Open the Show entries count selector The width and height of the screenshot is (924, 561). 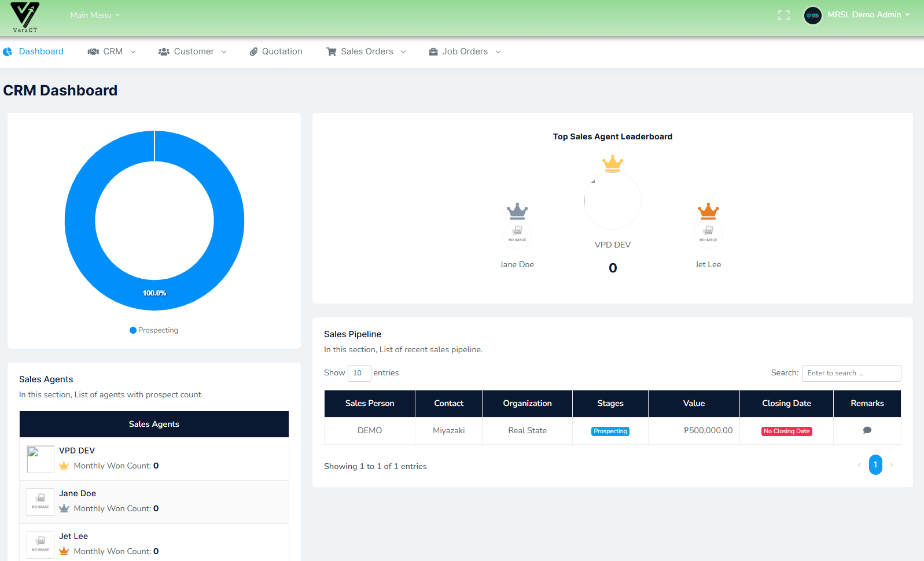pyautogui.click(x=359, y=373)
